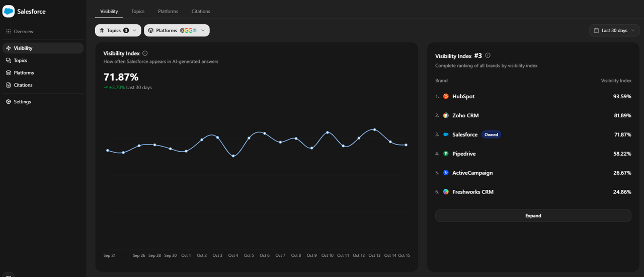Viewport: 644px width, 277px height.
Task: Click the Oct 13 data point on chart
Action: pyautogui.click(x=374, y=130)
